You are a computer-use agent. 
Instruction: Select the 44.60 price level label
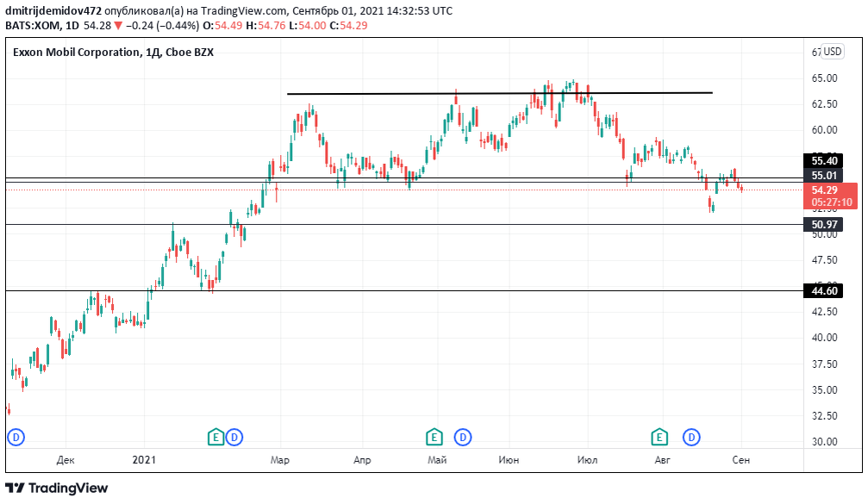(824, 290)
